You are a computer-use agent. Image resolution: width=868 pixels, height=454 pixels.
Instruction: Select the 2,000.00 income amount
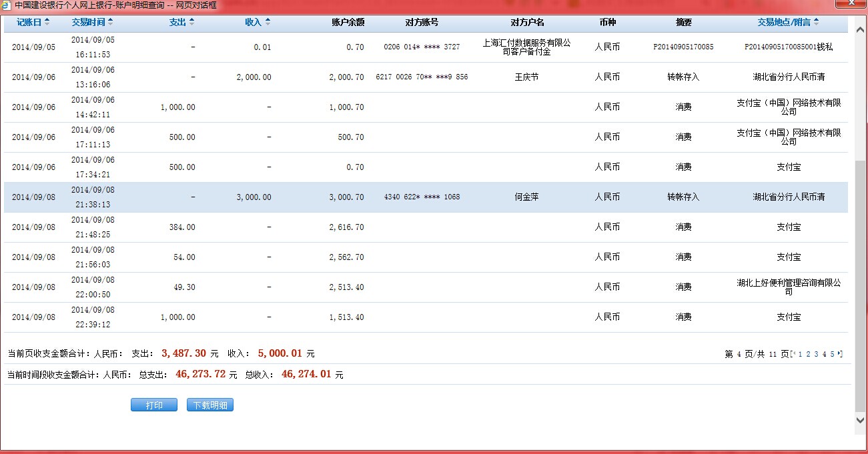point(254,77)
